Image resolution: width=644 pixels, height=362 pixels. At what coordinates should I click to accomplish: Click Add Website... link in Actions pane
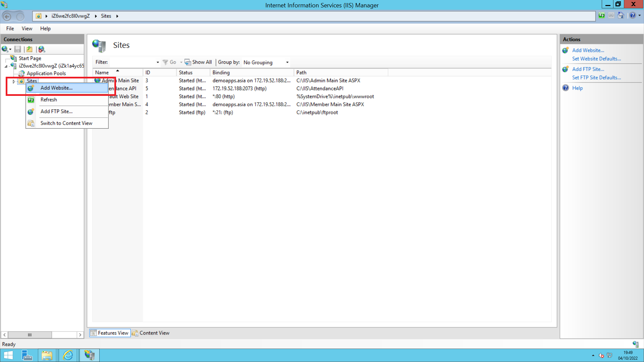click(588, 50)
